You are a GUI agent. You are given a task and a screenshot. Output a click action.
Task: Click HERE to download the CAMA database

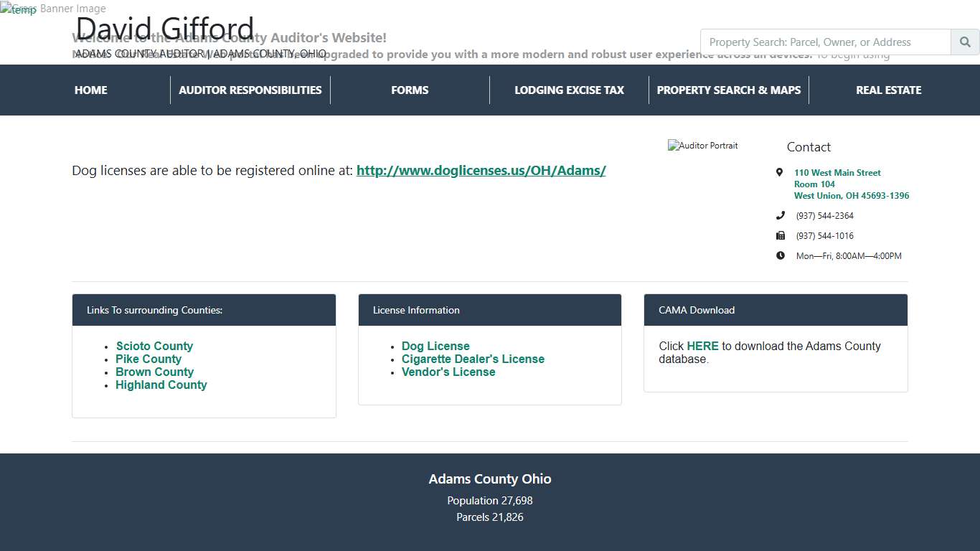pyautogui.click(x=702, y=346)
